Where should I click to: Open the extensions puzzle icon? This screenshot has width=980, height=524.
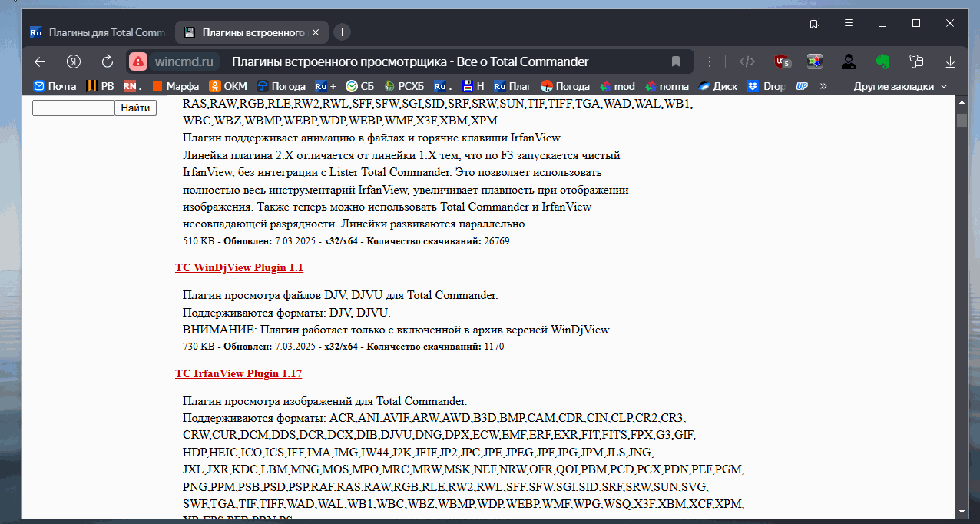916,61
